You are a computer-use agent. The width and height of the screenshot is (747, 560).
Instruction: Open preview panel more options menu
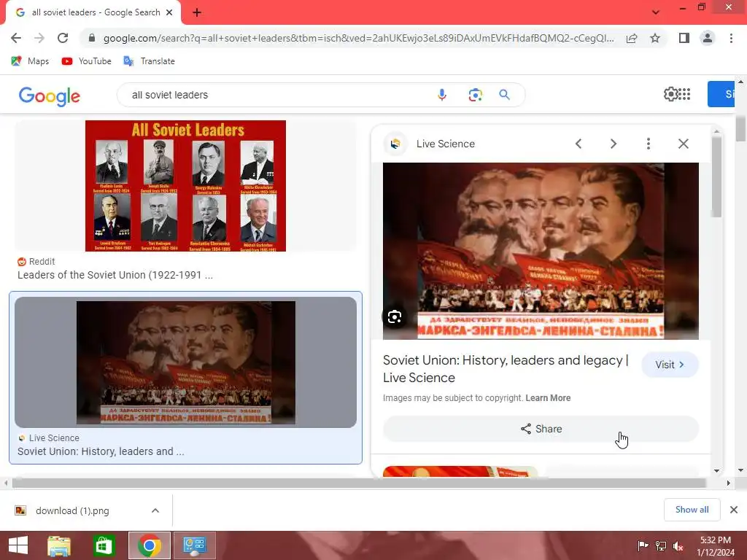click(648, 144)
